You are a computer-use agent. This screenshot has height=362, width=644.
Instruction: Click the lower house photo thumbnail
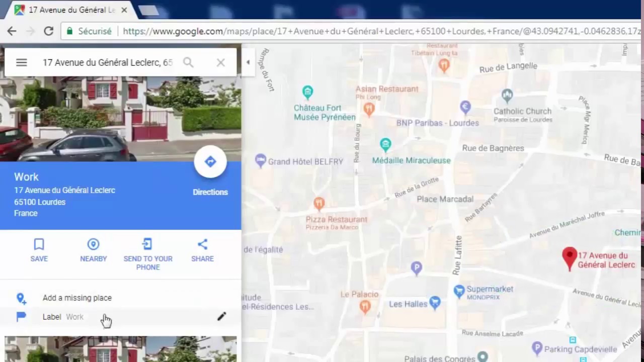pos(121,349)
